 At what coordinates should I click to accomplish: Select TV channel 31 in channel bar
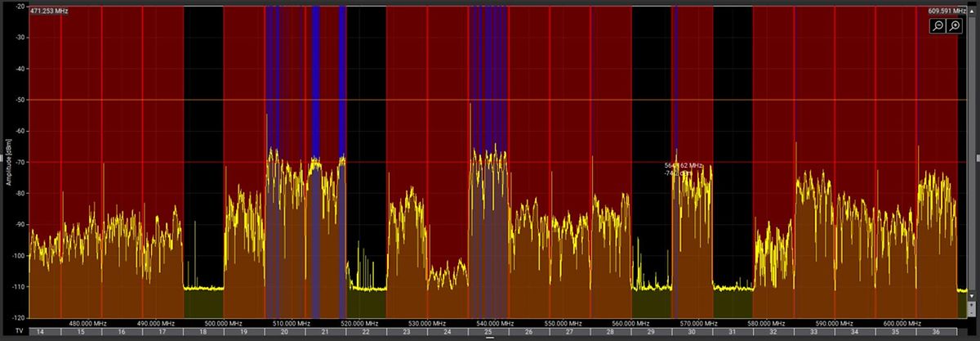pyautogui.click(x=733, y=332)
